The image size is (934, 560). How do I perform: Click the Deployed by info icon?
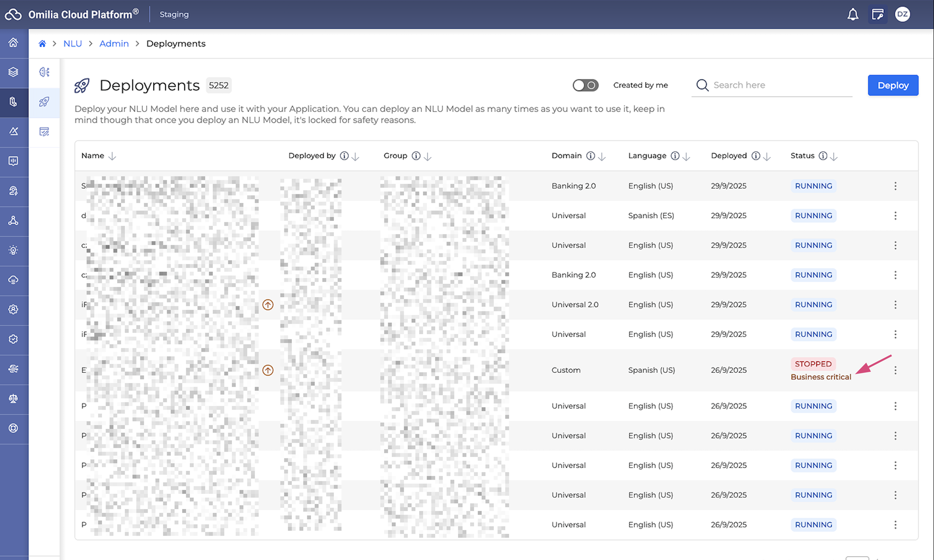[x=344, y=156]
